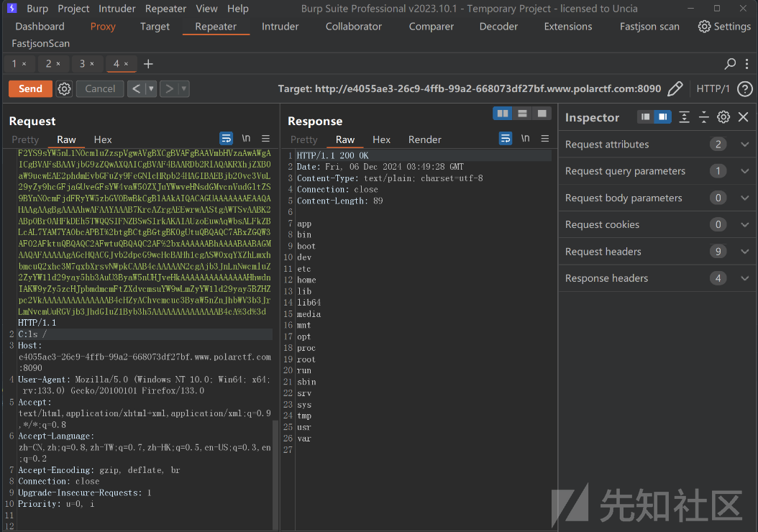The width and height of the screenshot is (758, 532).
Task: Open the Repeater help question mark icon
Action: click(744, 89)
